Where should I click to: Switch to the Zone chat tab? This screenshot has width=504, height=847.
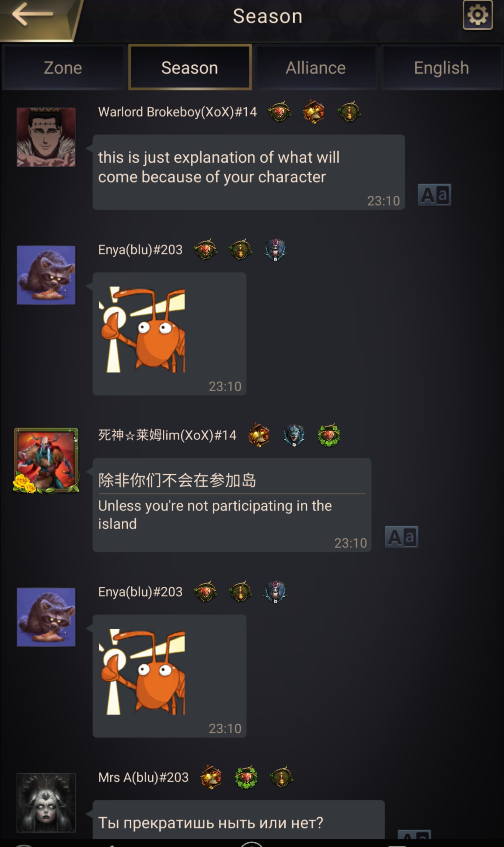(x=63, y=68)
